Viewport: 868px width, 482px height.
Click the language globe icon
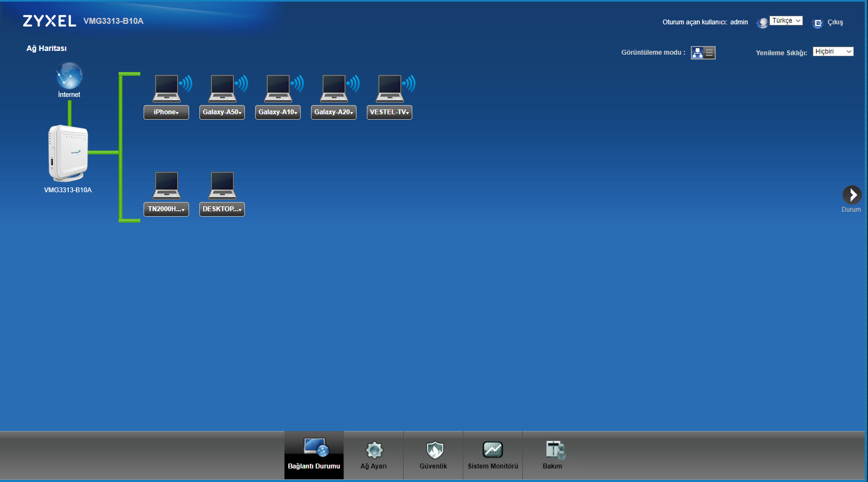(762, 23)
